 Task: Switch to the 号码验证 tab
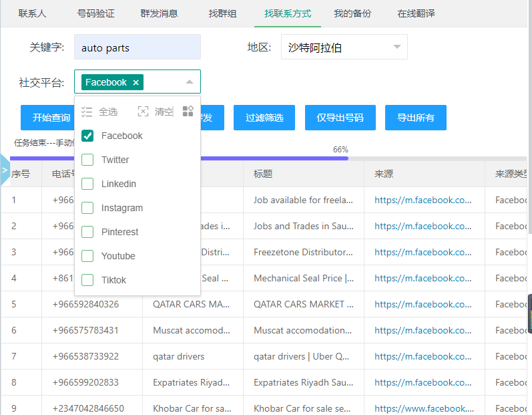tap(95, 13)
